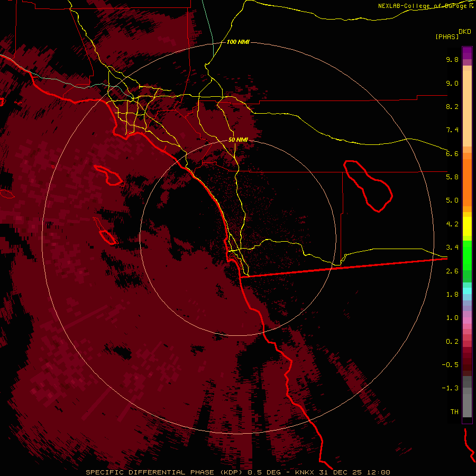Screen dimensions: 476x476
Task: Click the cyan 1.8 color band
Action: click(x=467, y=291)
